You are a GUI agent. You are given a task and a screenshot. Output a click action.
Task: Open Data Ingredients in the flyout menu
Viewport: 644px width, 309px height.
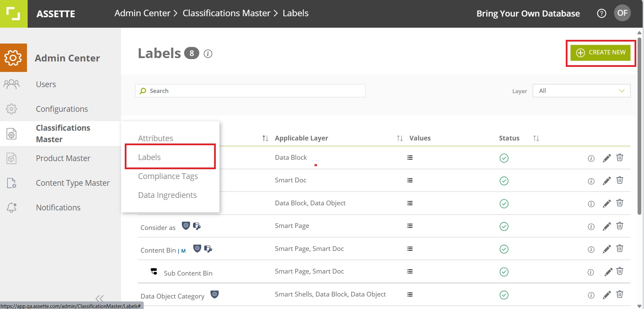click(x=167, y=195)
